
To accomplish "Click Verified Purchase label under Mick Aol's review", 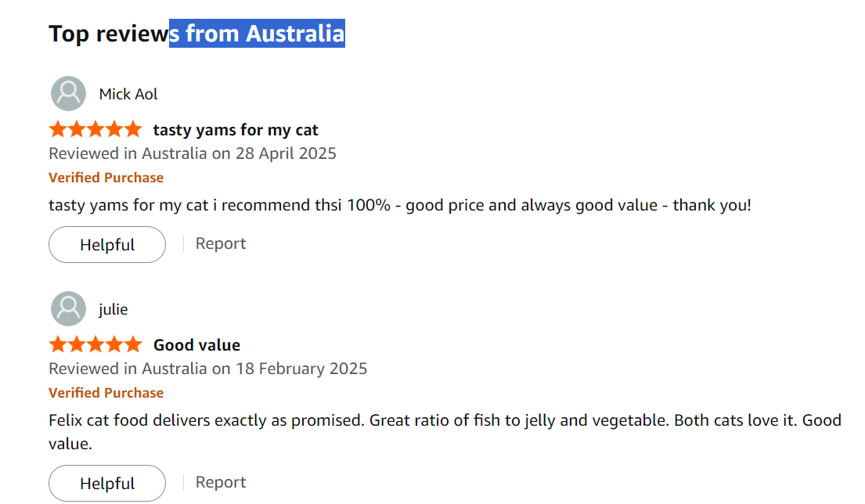I will tap(106, 178).
